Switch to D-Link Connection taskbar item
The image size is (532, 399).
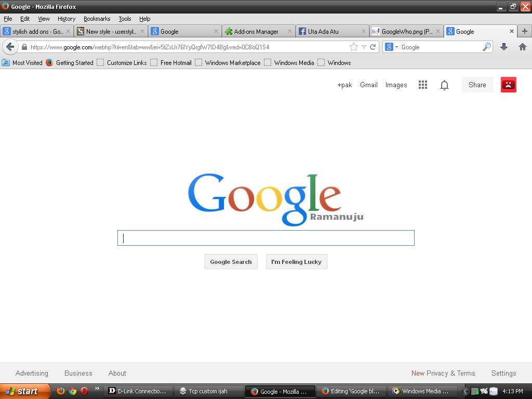pyautogui.click(x=138, y=391)
